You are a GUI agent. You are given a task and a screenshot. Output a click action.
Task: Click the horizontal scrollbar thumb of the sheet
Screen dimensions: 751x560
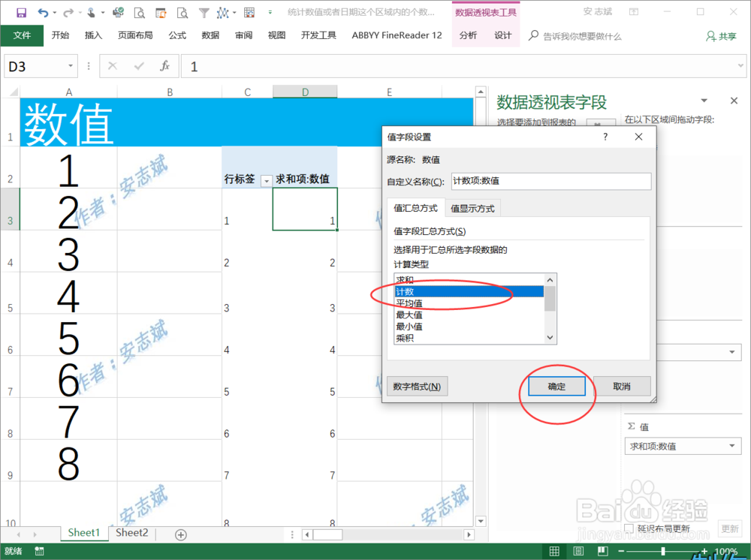point(327,534)
